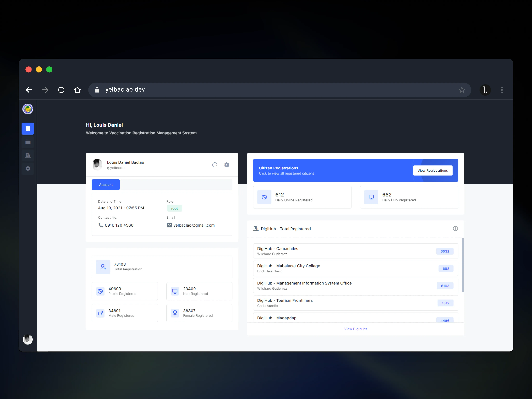
Task: Select DigiHub - Management Information System Office row
Action: click(355, 286)
